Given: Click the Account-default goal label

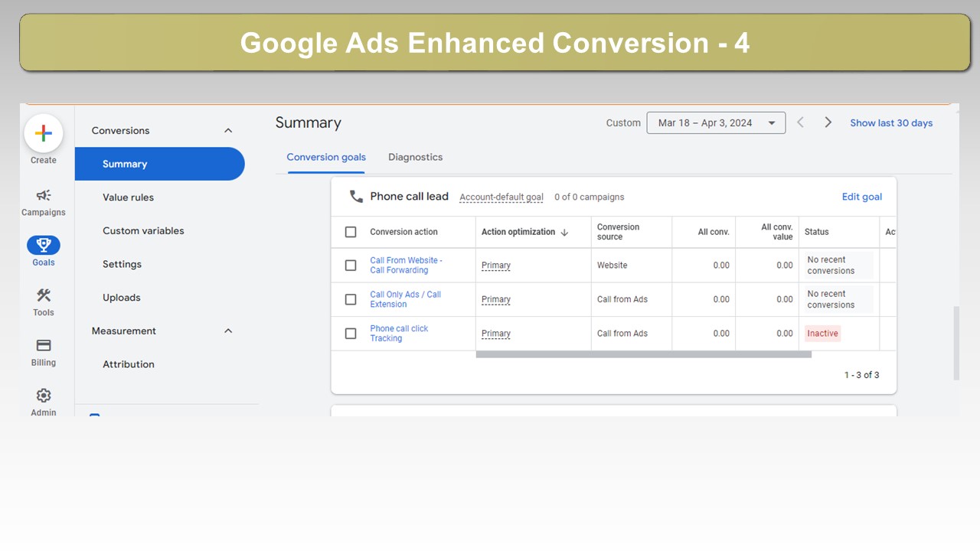Looking at the screenshot, I should pos(501,197).
